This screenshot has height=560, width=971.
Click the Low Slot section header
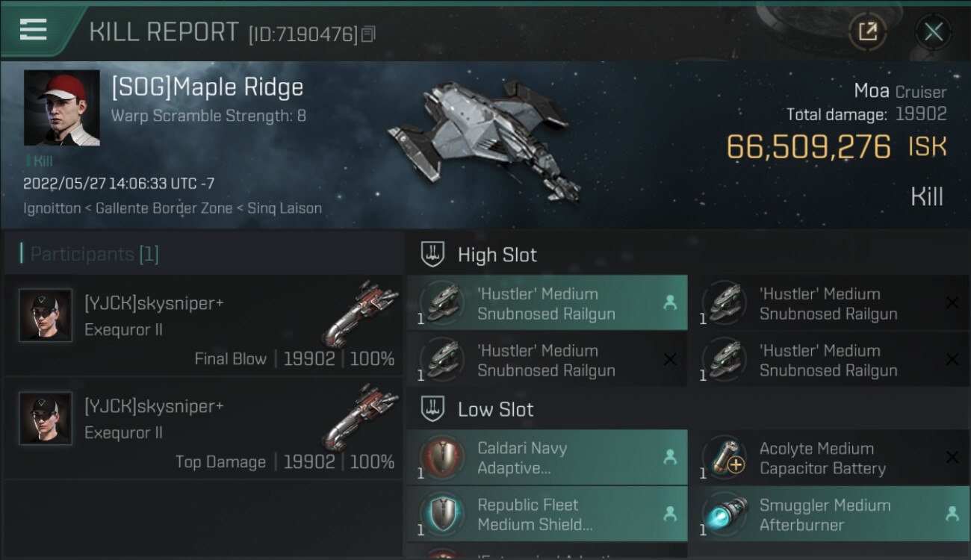(495, 409)
